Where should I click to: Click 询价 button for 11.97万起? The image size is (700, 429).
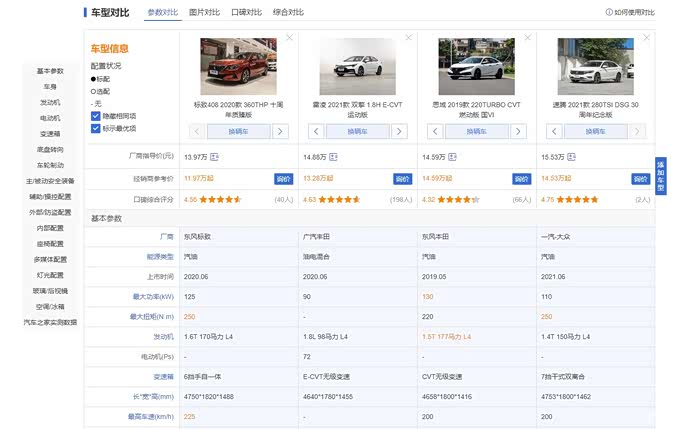pyautogui.click(x=283, y=179)
